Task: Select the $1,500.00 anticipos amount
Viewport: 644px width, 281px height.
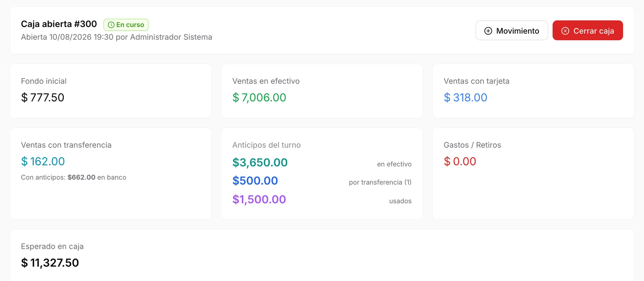Action: 259,199
